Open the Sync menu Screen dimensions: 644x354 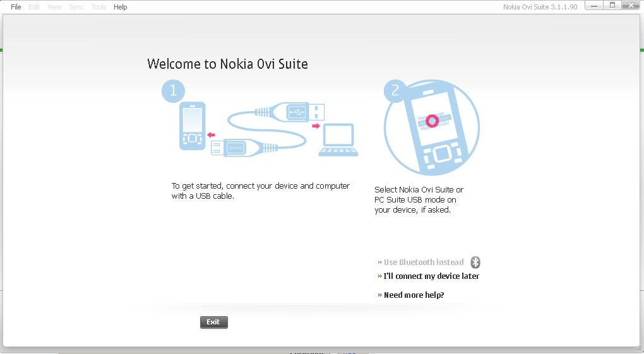(x=76, y=7)
